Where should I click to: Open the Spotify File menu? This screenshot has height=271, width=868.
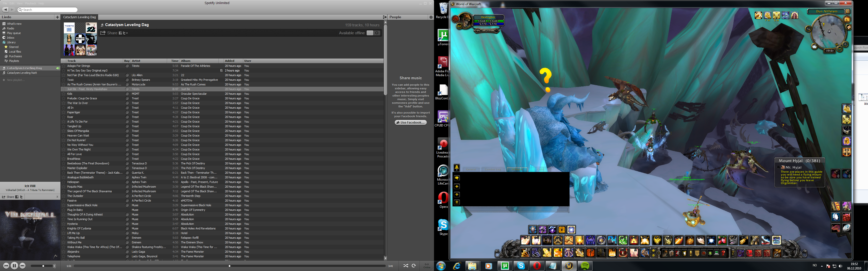(5, 3)
